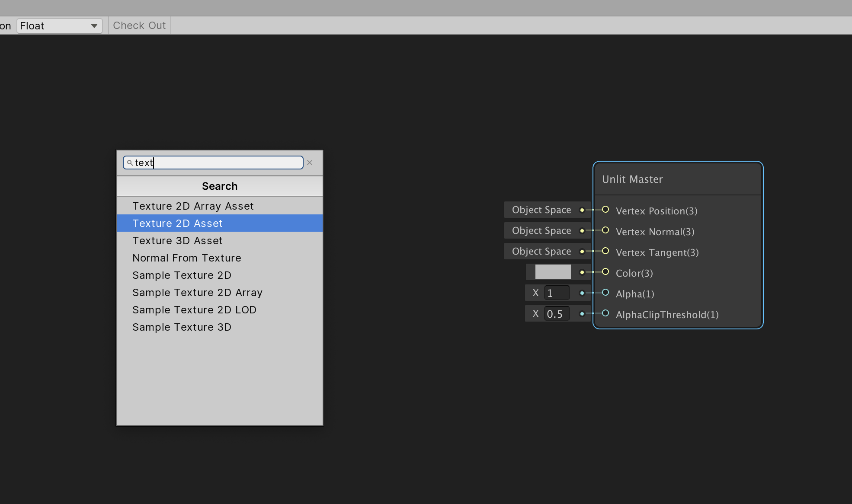This screenshot has width=852, height=504.
Task: Choose Sample Texture 2D node entry
Action: (x=182, y=275)
